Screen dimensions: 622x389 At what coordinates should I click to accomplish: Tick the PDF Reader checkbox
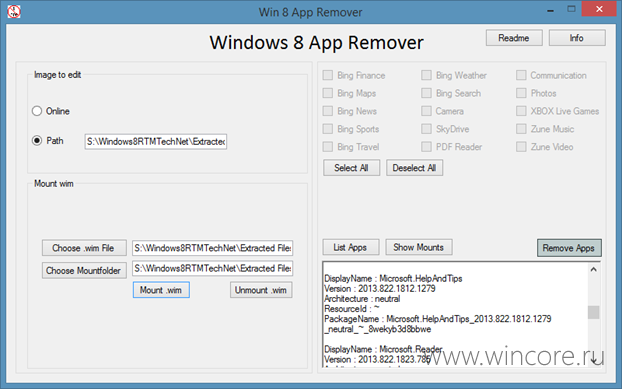(x=426, y=147)
